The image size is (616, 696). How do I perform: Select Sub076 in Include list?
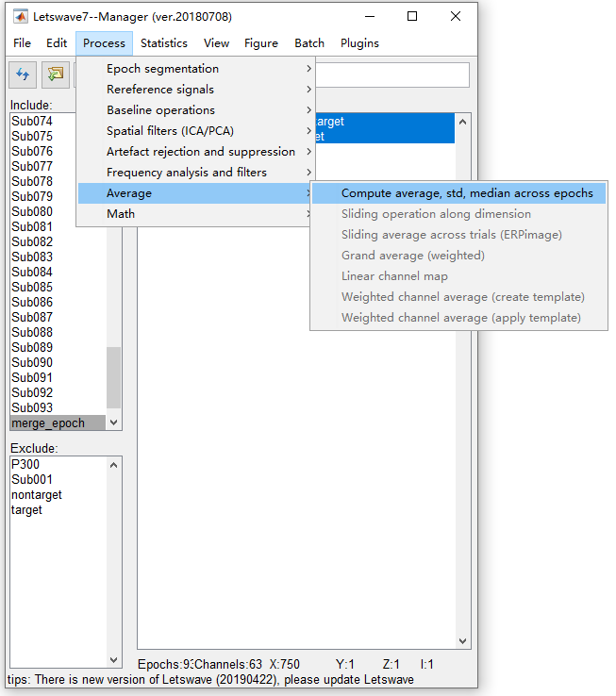pos(43,151)
